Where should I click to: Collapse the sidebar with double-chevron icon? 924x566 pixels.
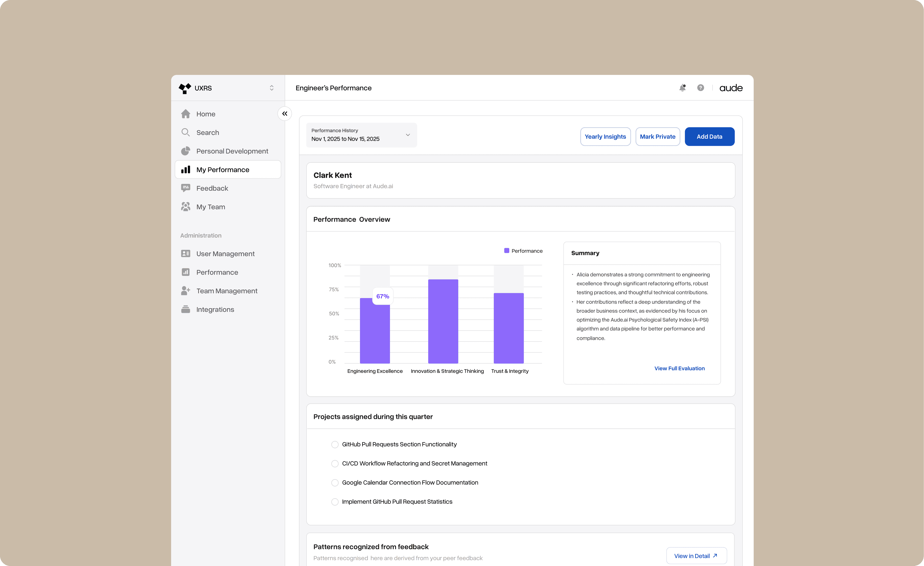[285, 114]
